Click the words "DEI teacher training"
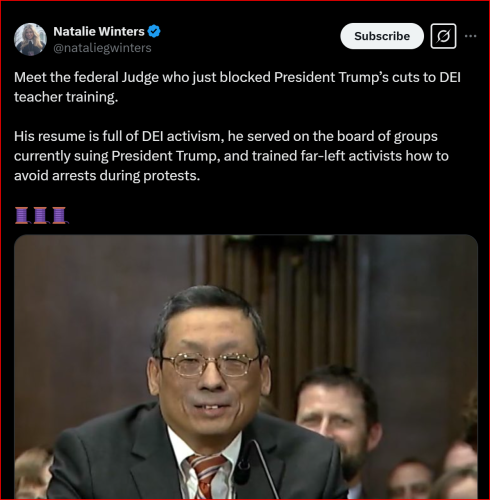The width and height of the screenshot is (490, 500). [x=237, y=87]
